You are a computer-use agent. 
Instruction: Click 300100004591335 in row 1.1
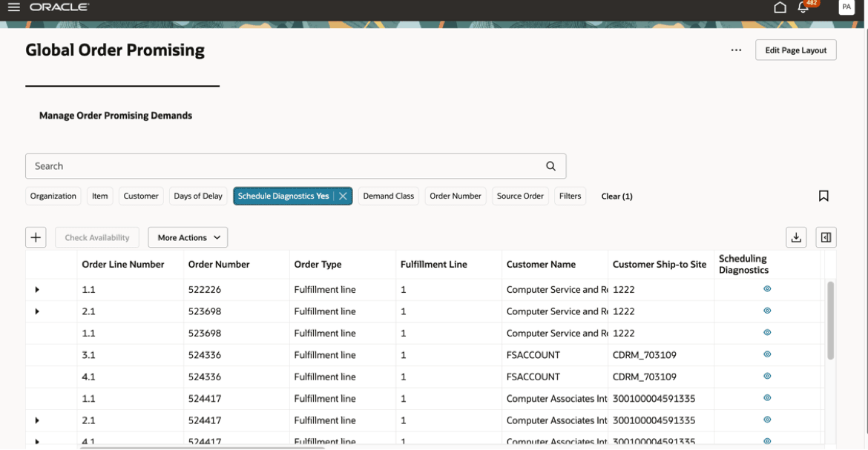tap(654, 399)
